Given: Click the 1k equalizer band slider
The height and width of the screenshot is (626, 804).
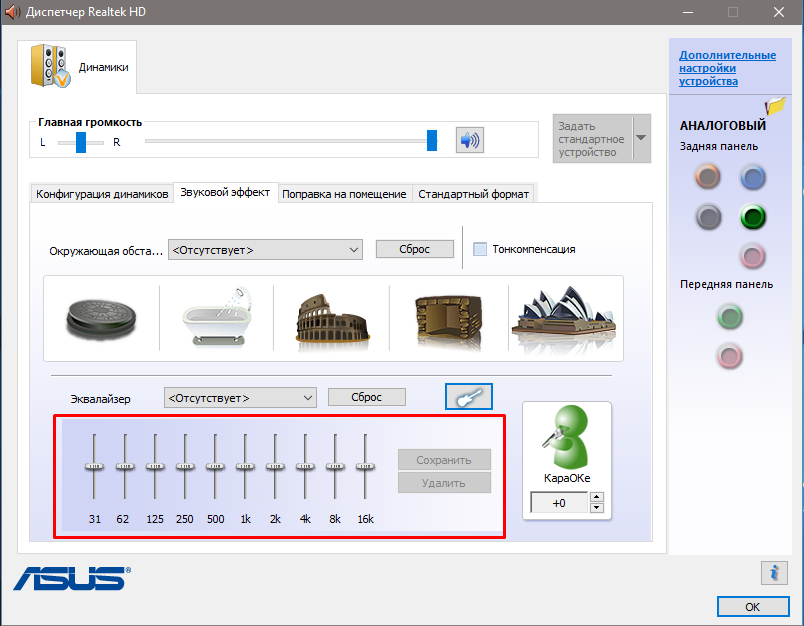Looking at the screenshot, I should 246,466.
